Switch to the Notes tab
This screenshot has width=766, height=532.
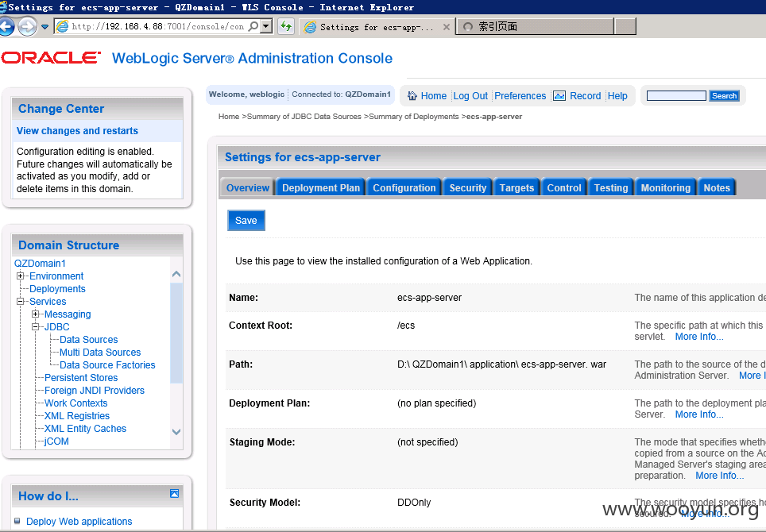pos(717,188)
